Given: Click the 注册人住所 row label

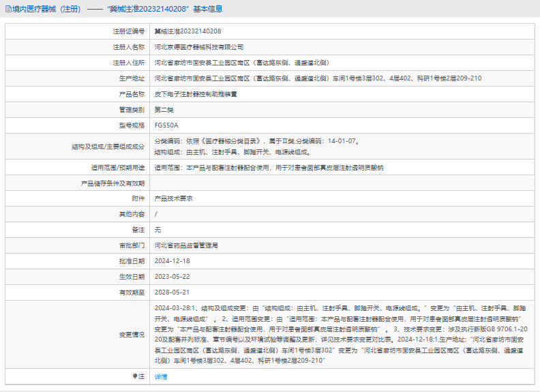Looking at the screenshot, I should pos(129,63).
